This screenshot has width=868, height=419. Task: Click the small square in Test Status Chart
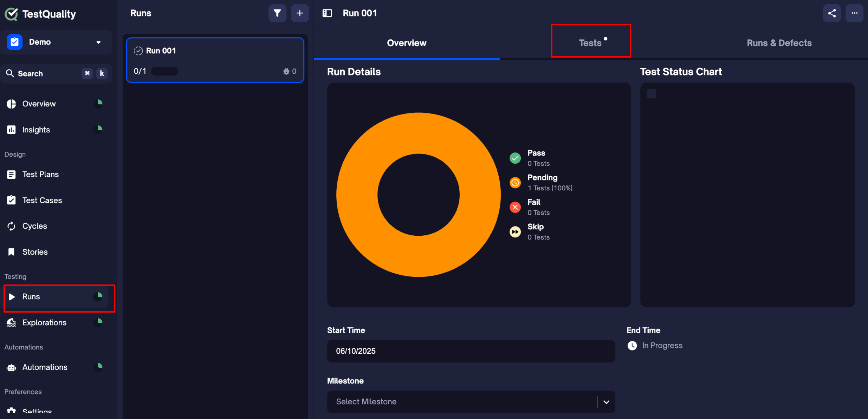pyautogui.click(x=652, y=94)
